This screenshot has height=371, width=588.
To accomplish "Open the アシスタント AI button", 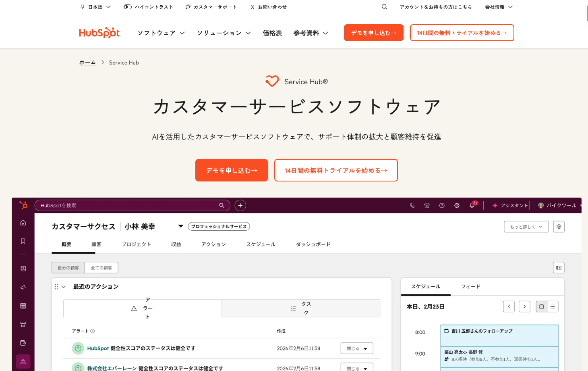I will point(510,206).
